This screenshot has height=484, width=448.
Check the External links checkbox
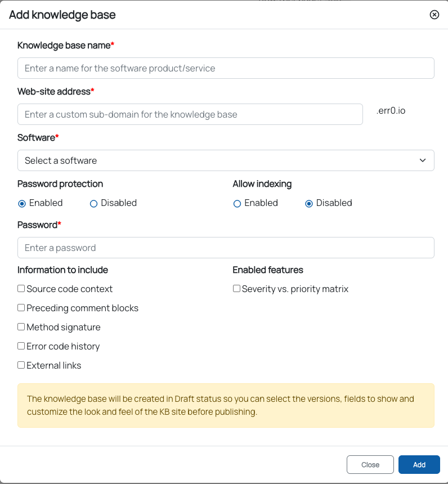[x=21, y=365]
